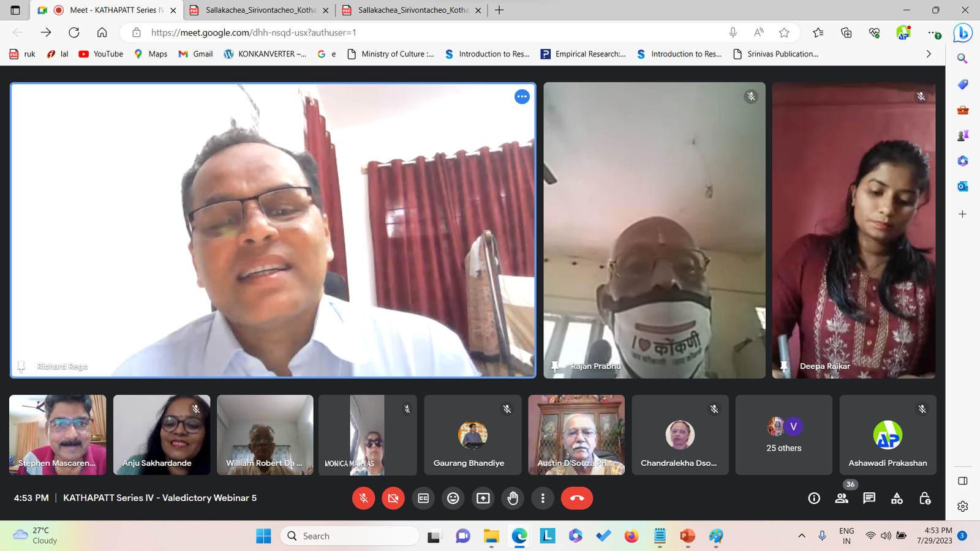Raise hand using the hand icon
The image size is (980, 551).
point(513,498)
